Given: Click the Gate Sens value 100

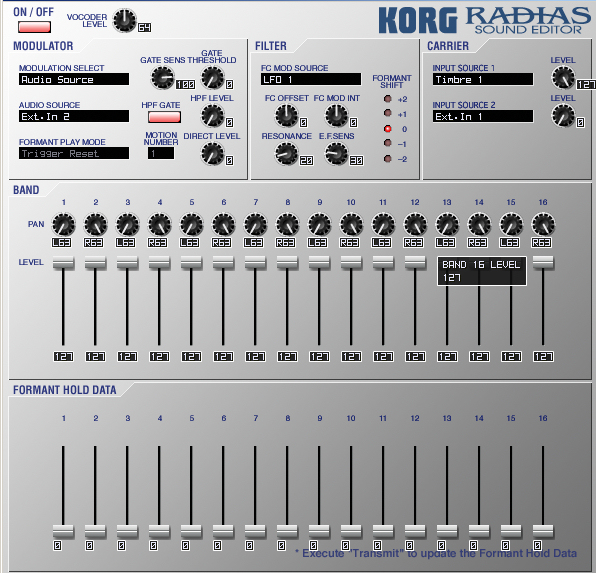Looking at the screenshot, I should pos(185,84).
